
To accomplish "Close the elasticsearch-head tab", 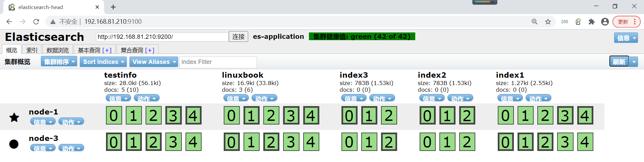I will click(97, 7).
